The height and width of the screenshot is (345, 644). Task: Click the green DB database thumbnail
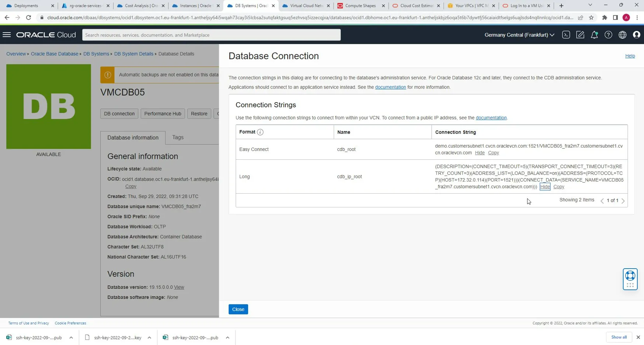tap(49, 107)
